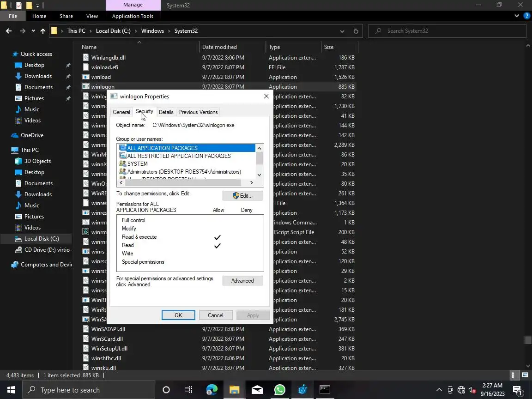Open Advanced security settings
Viewport: 532px width, 399px height.
(x=242, y=281)
